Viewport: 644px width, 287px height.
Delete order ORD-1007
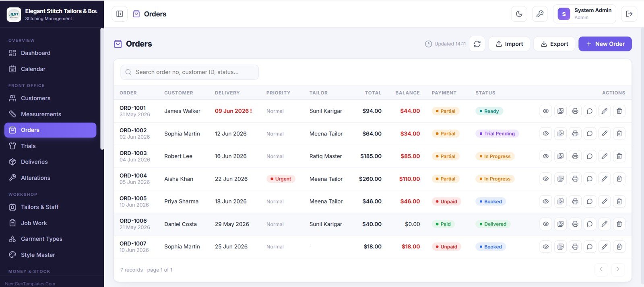click(619, 246)
